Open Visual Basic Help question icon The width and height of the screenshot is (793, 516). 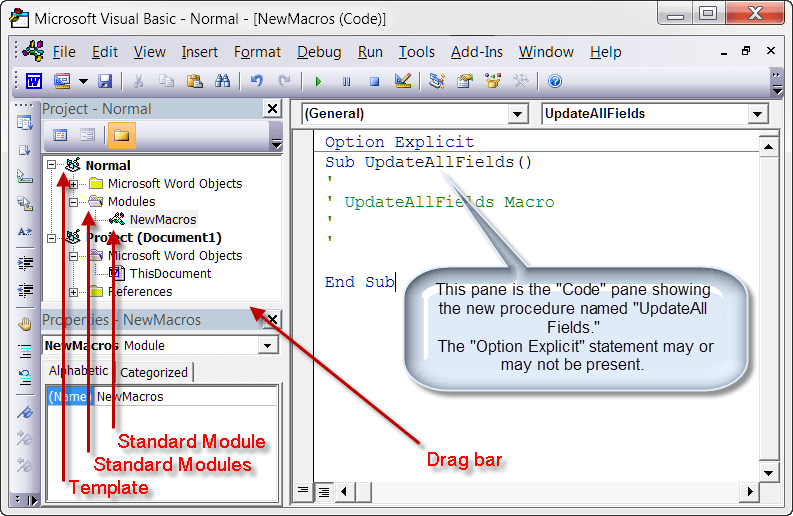[555, 81]
